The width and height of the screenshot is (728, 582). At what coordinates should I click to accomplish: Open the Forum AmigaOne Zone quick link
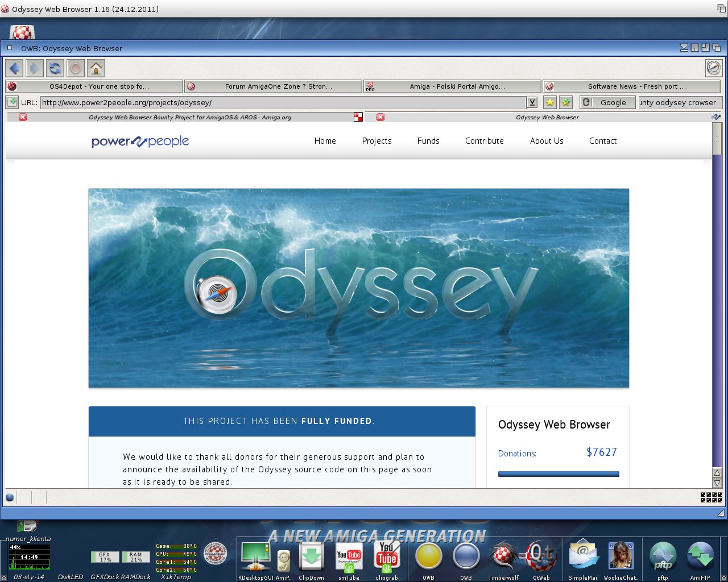tap(273, 86)
